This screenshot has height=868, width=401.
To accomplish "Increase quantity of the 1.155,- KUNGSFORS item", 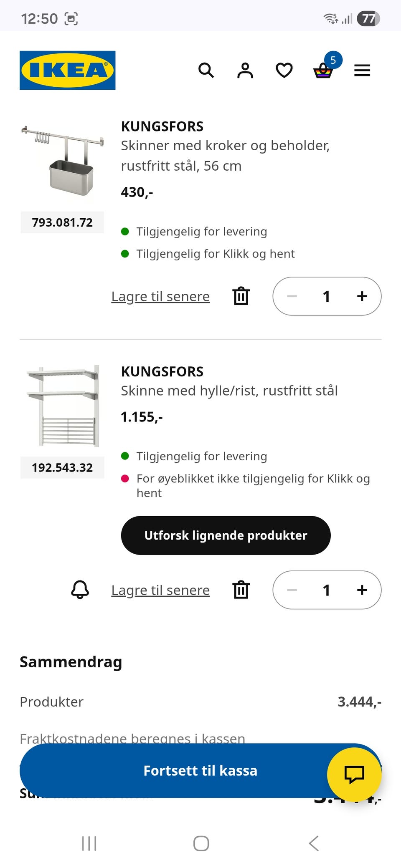I will [362, 590].
